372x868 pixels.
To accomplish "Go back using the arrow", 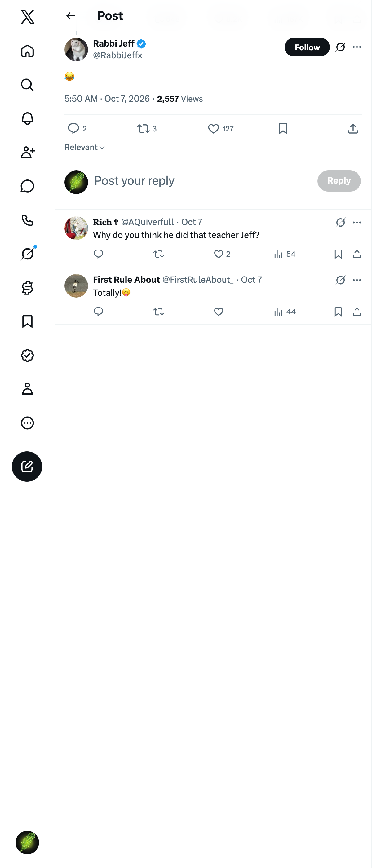I will click(x=70, y=16).
